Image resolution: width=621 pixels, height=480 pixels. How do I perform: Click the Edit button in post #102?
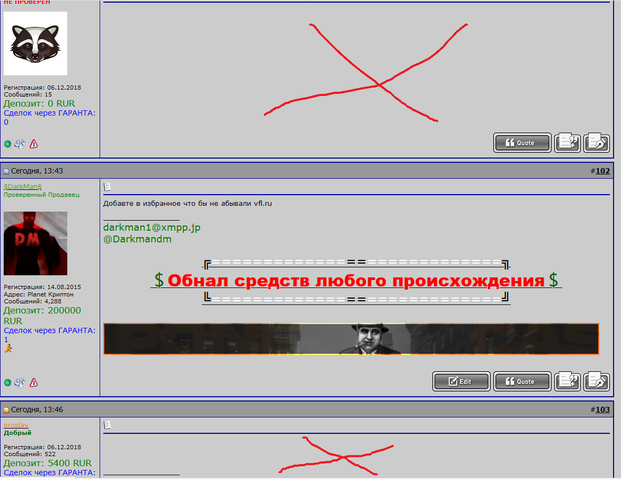(x=460, y=381)
